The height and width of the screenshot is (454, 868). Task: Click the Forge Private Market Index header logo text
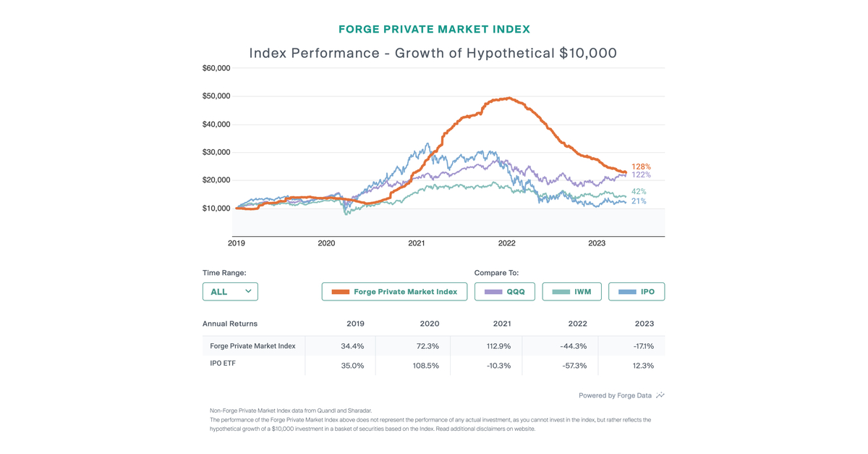[433, 29]
